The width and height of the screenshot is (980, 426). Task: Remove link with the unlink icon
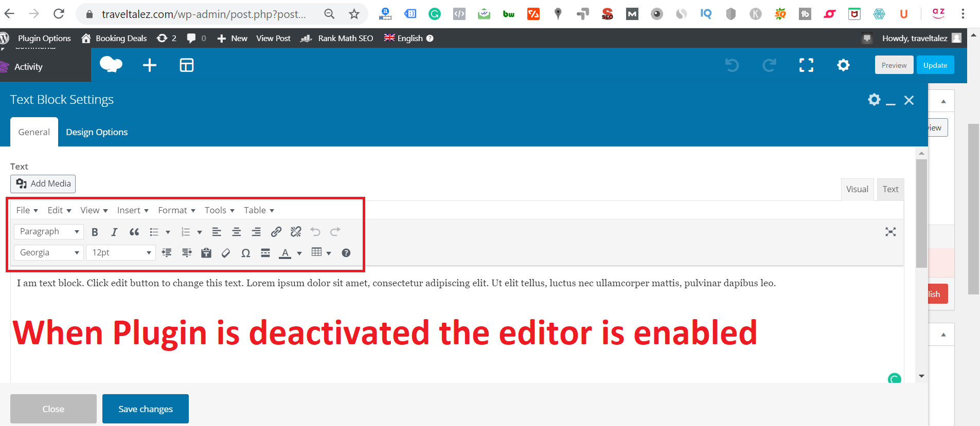coord(296,232)
